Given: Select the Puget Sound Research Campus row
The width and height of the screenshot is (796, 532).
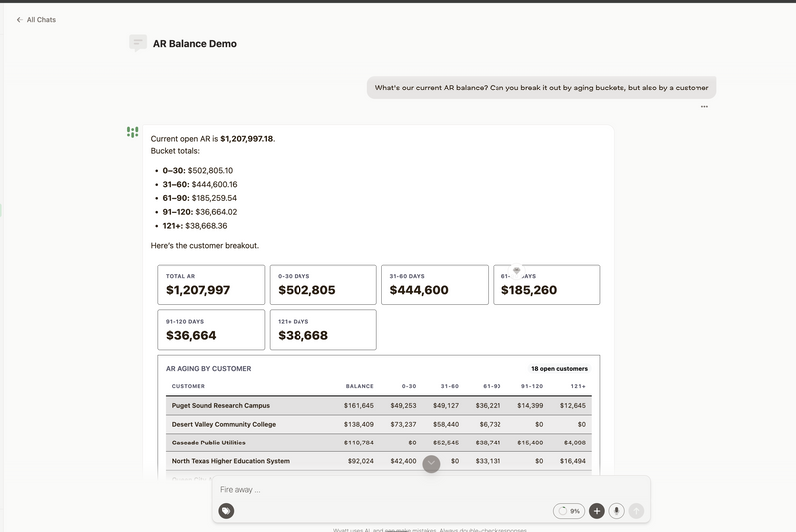Looking at the screenshot, I should [x=379, y=405].
